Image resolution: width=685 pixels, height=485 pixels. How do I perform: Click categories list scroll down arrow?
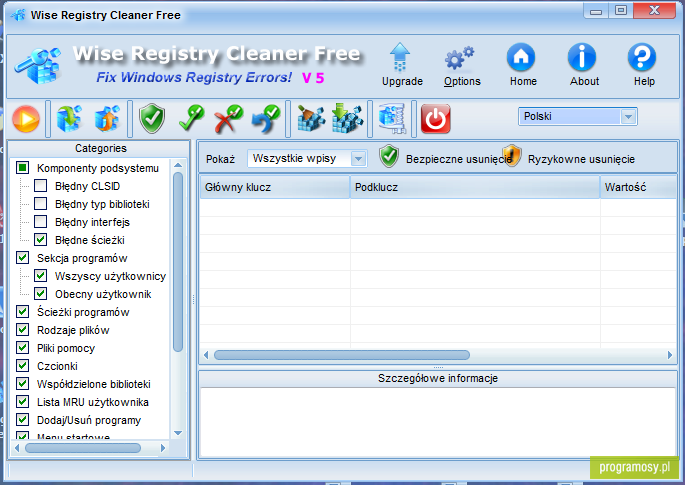pyautogui.click(x=178, y=433)
